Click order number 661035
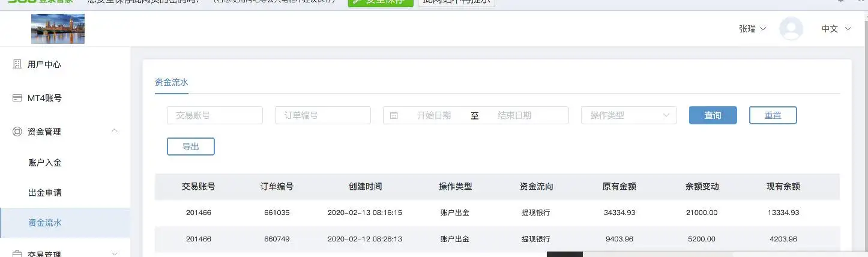 [x=277, y=213]
